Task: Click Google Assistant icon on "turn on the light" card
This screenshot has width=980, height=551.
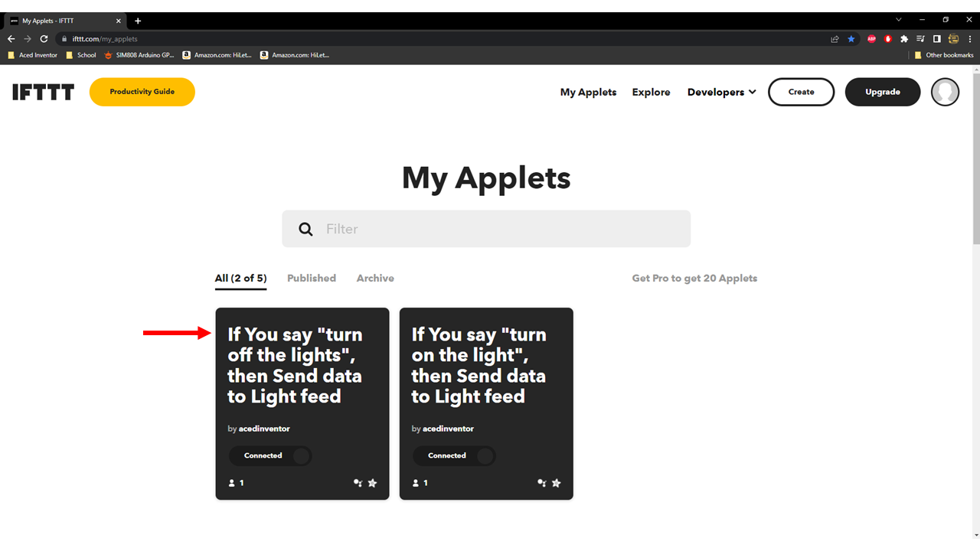Action: point(541,483)
